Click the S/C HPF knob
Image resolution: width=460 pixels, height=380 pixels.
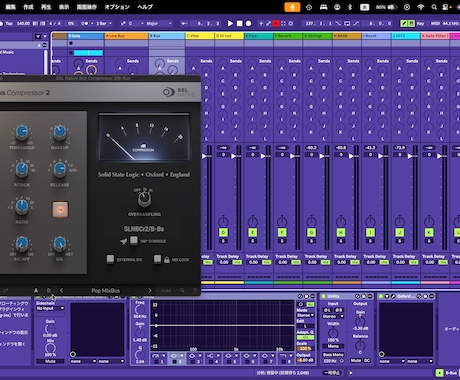coord(22,244)
